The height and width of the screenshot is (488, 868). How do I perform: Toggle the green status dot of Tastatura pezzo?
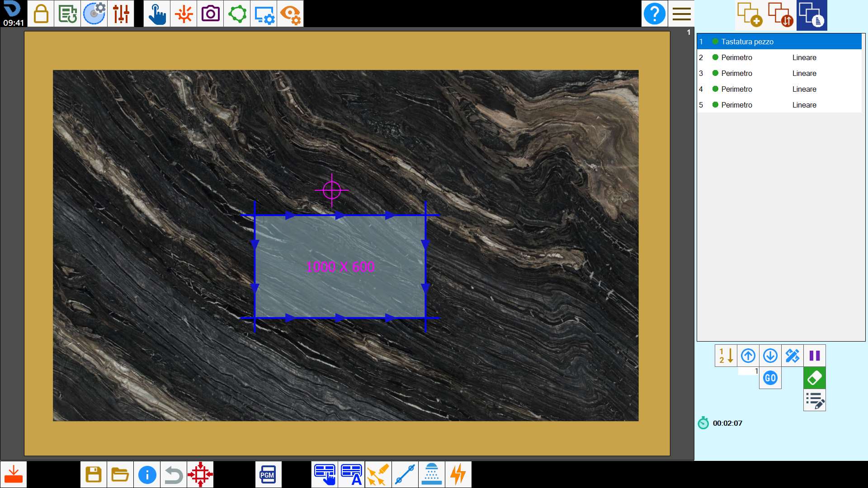715,42
